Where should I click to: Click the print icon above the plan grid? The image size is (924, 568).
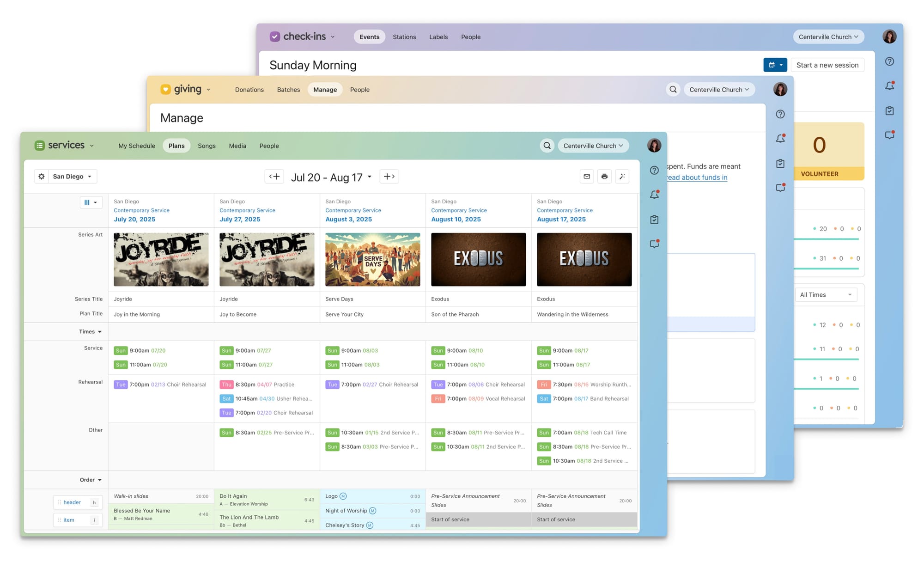pyautogui.click(x=604, y=176)
